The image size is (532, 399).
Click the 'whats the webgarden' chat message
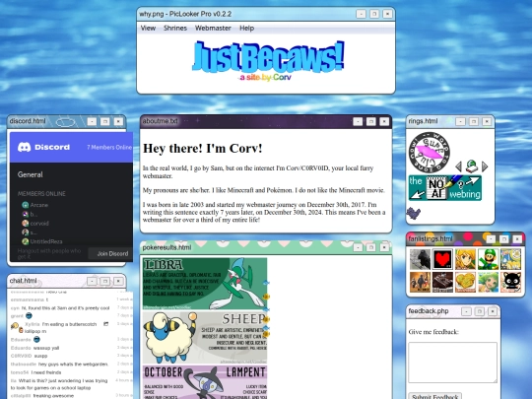(73, 365)
